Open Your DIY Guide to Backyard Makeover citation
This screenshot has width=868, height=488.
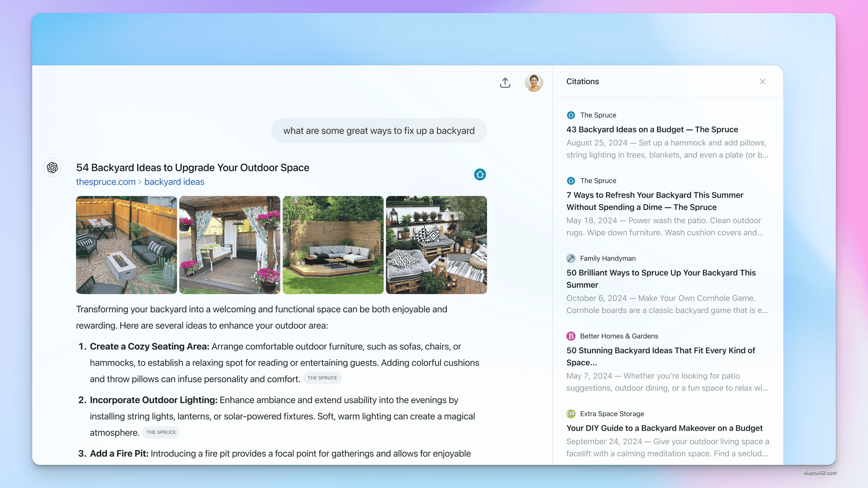(x=664, y=428)
